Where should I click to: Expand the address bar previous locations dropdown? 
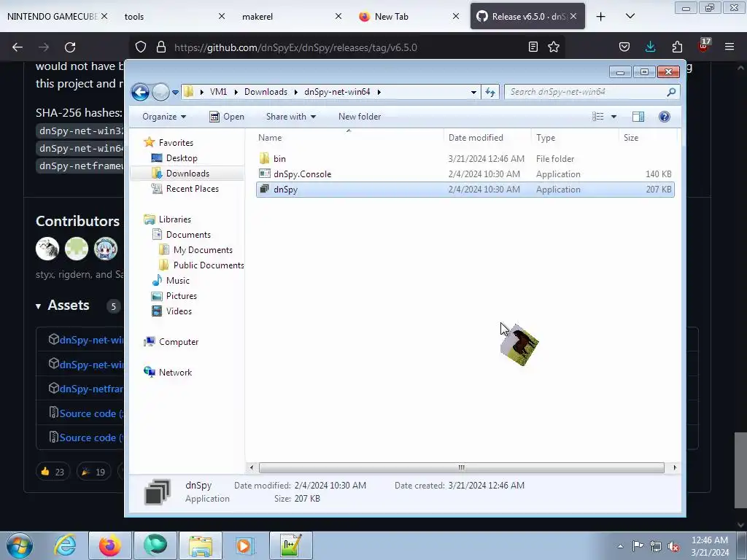(473, 93)
